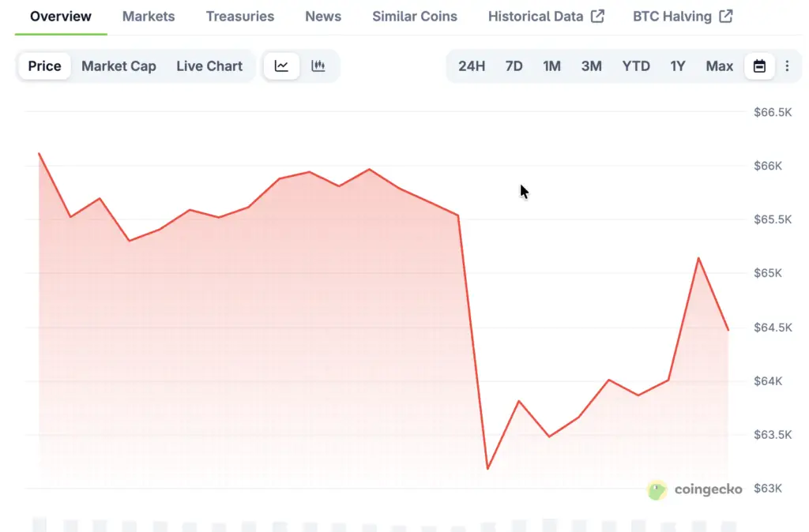Switch chart to Market Cap
Viewport: 809px width, 532px height.
119,66
